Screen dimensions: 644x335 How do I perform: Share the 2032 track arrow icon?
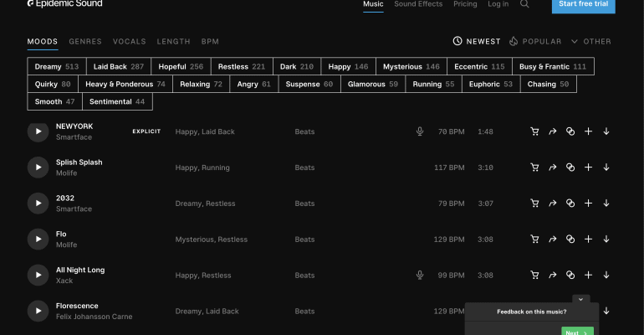552,203
